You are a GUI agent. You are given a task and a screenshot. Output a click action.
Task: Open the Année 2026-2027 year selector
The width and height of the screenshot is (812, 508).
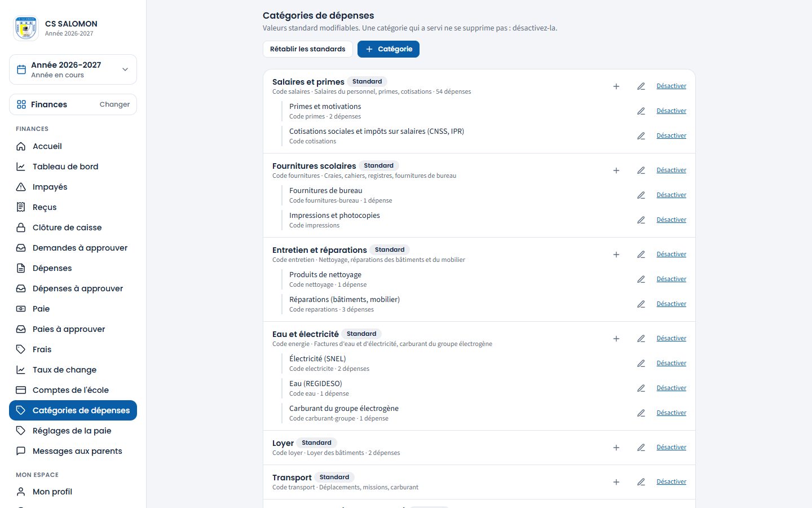73,69
